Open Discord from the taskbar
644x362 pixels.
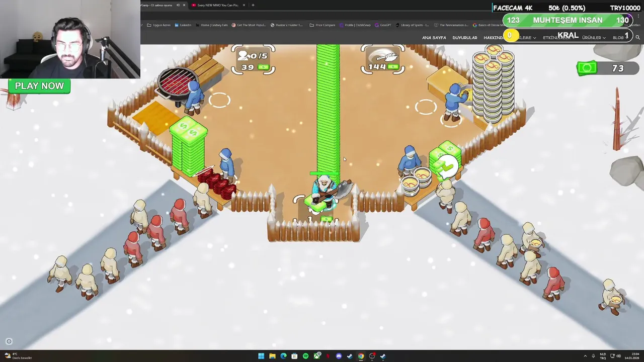(339, 356)
